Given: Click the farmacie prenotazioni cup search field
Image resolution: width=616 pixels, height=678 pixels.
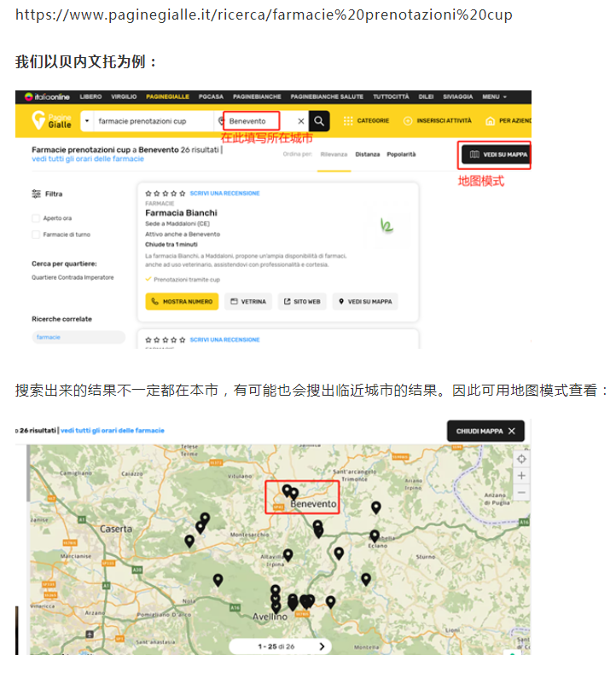Looking at the screenshot, I should pyautogui.click(x=154, y=121).
